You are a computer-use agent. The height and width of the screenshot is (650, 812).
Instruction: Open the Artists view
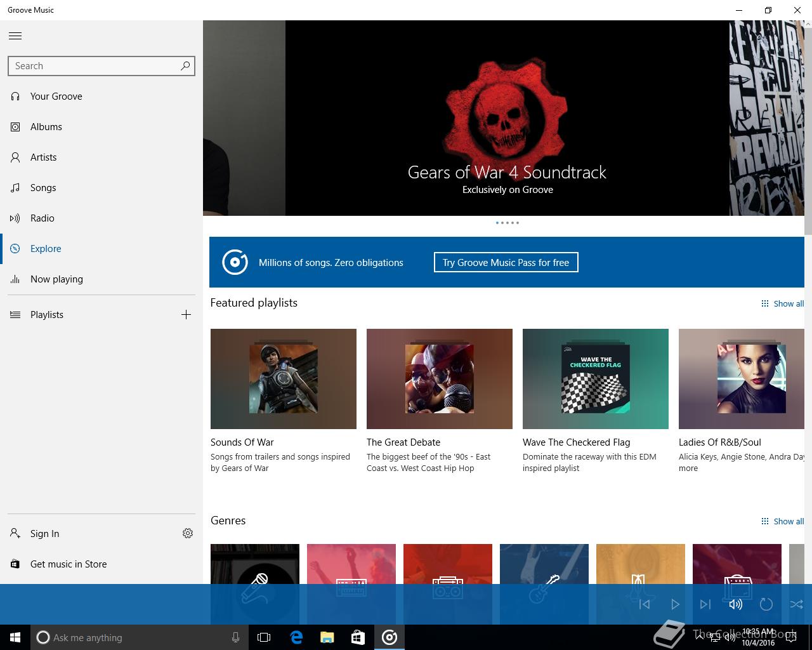pyautogui.click(x=101, y=157)
